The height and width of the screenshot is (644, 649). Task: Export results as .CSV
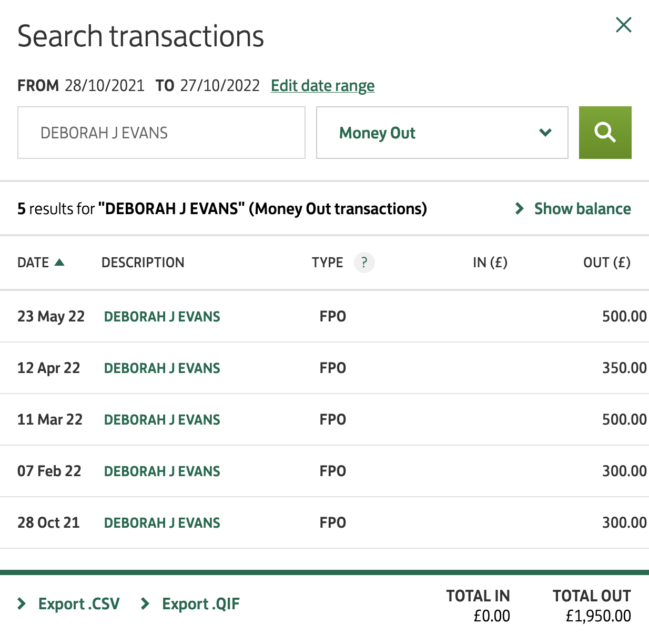click(x=69, y=603)
